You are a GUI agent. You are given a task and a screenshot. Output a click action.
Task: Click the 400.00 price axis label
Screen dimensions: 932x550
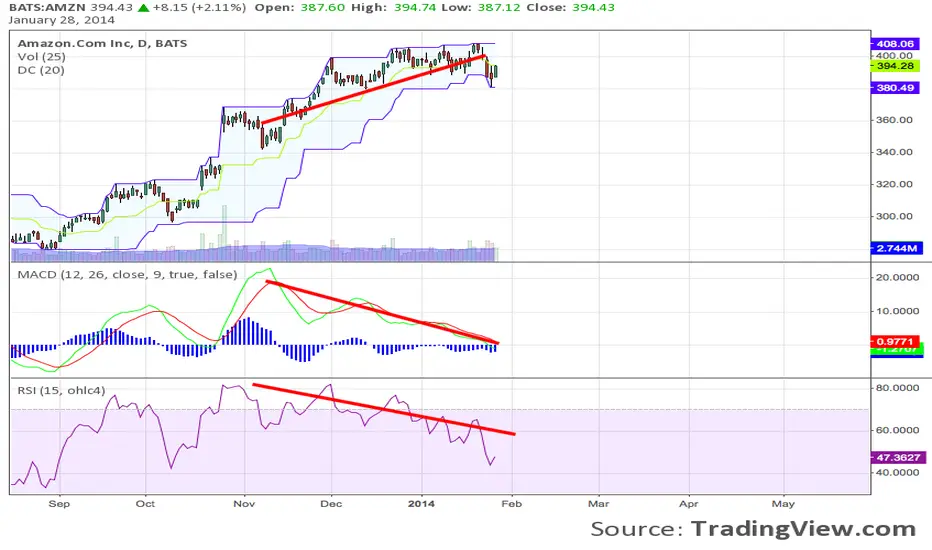click(x=894, y=55)
